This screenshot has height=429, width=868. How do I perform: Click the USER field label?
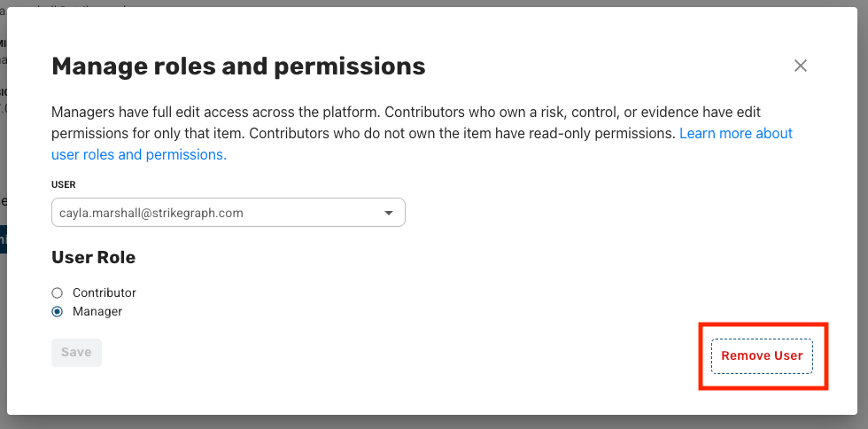pyautogui.click(x=64, y=184)
